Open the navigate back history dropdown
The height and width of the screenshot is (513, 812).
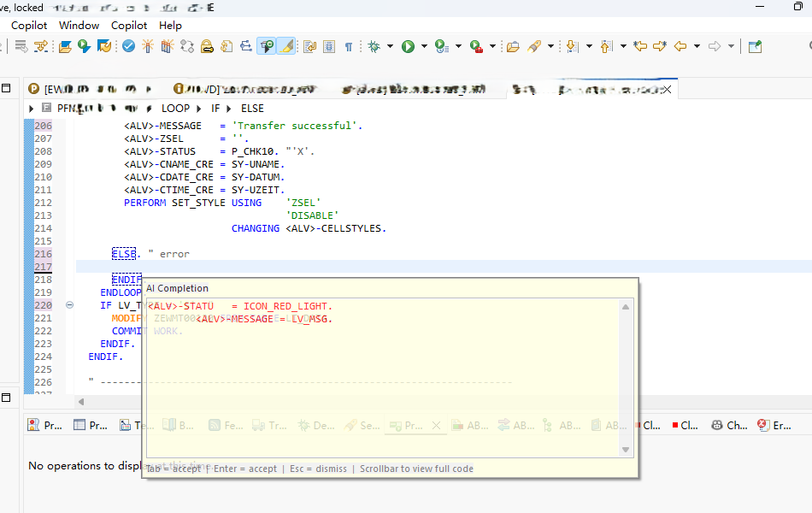697,47
